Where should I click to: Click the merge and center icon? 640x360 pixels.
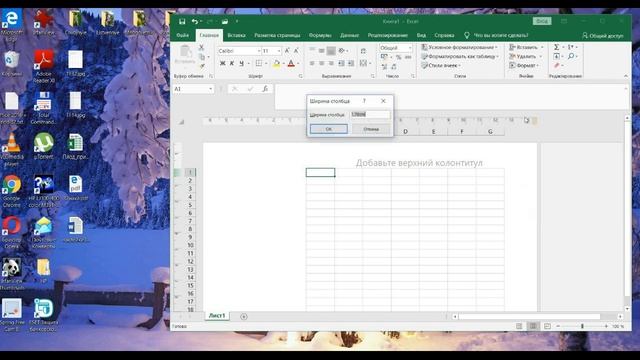pyautogui.click(x=363, y=63)
